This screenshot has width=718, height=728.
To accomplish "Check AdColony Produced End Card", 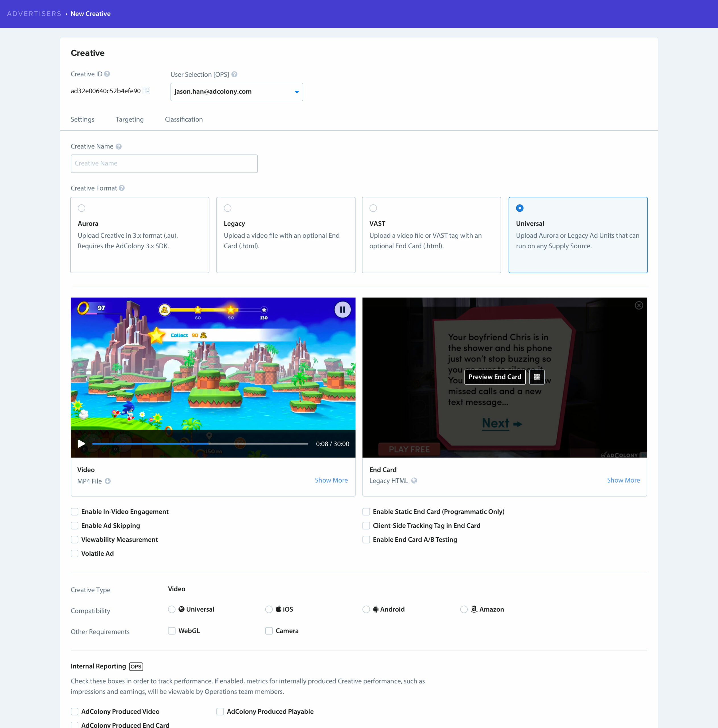I will (x=75, y=725).
